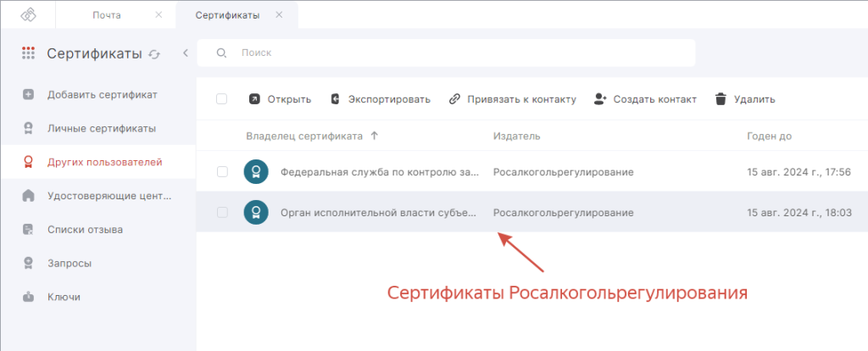The image size is (868, 351).
Task: Close the Почта tab
Action: pos(159,15)
